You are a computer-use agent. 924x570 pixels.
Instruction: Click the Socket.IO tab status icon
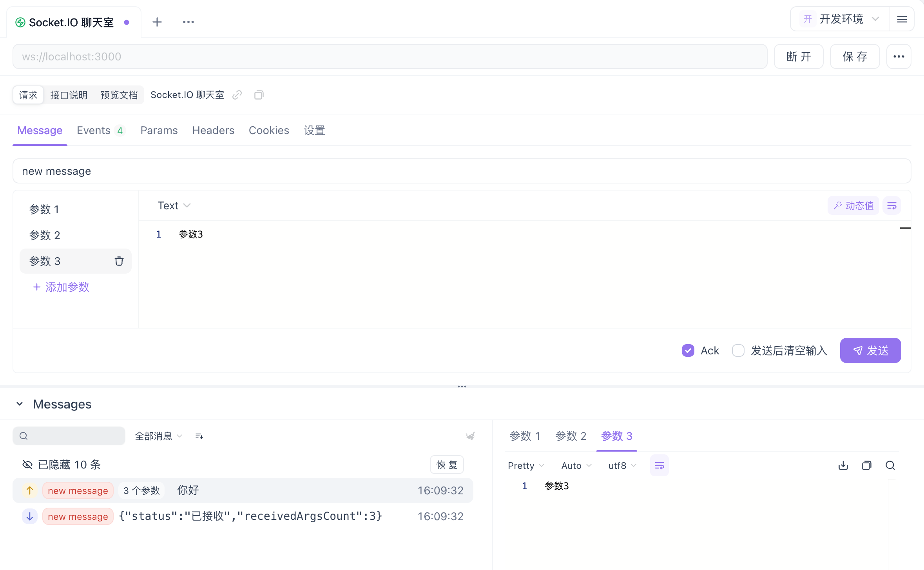pos(20,22)
